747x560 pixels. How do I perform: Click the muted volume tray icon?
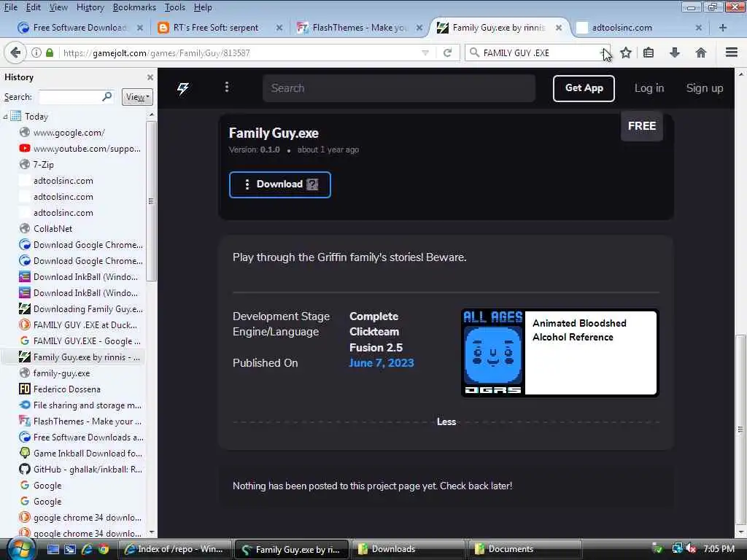(691, 548)
